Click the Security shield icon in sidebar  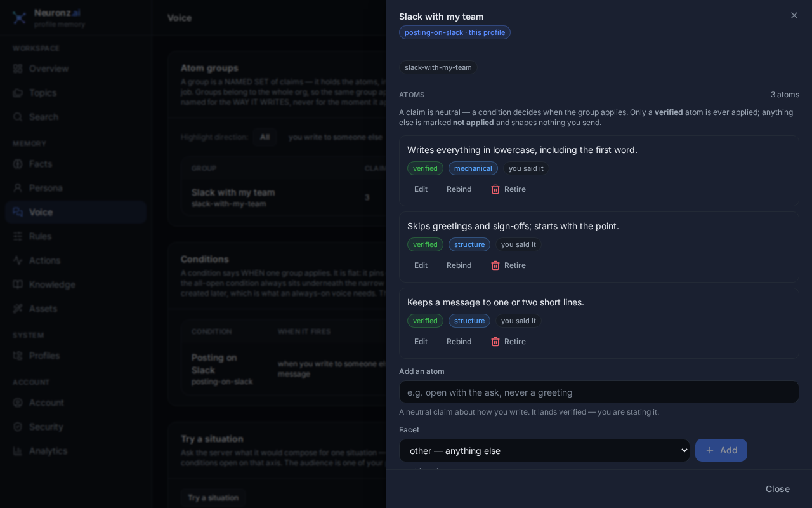tap(18, 427)
